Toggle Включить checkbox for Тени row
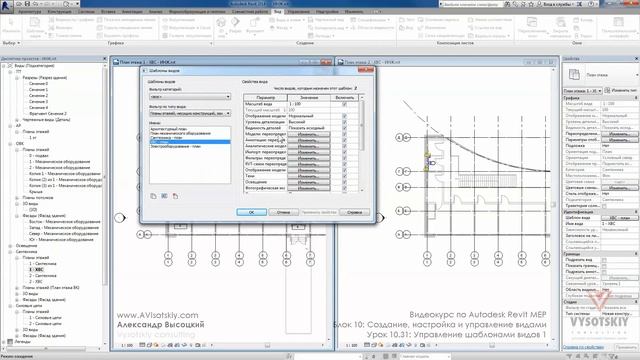The image size is (640, 360). 344,176
